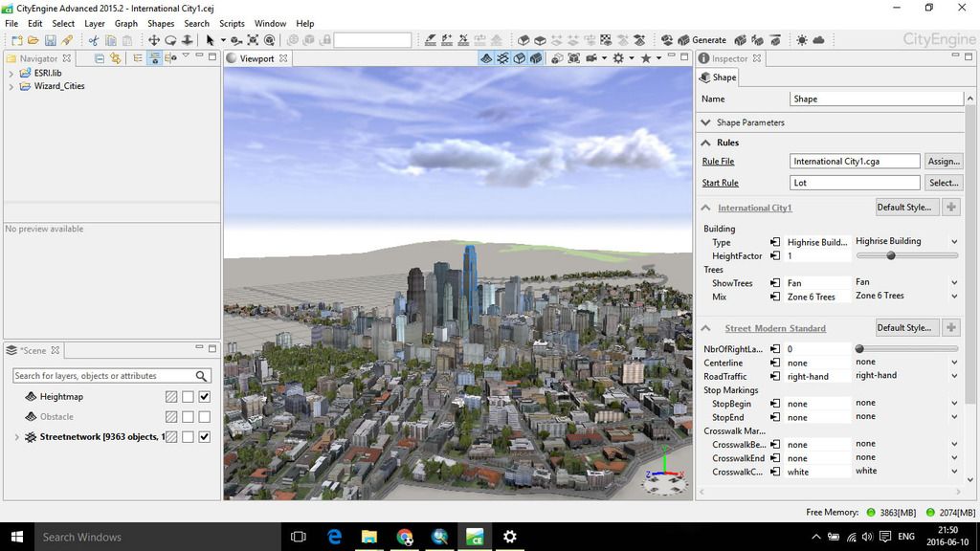Toggle Streetnetwork layer visibility checkbox

(x=205, y=436)
